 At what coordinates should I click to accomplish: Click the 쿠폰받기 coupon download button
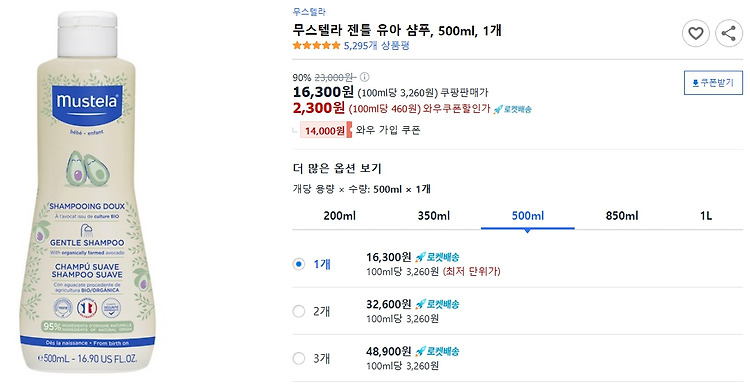[x=713, y=83]
